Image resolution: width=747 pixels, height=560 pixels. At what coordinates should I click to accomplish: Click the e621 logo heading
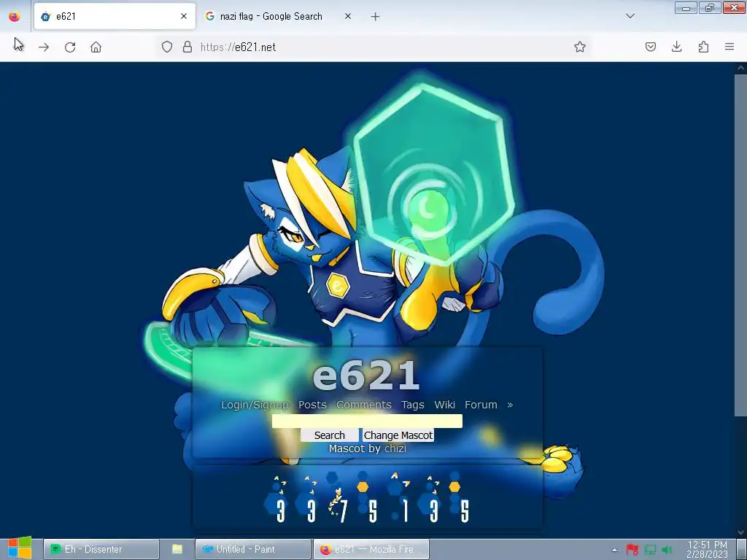click(x=366, y=376)
